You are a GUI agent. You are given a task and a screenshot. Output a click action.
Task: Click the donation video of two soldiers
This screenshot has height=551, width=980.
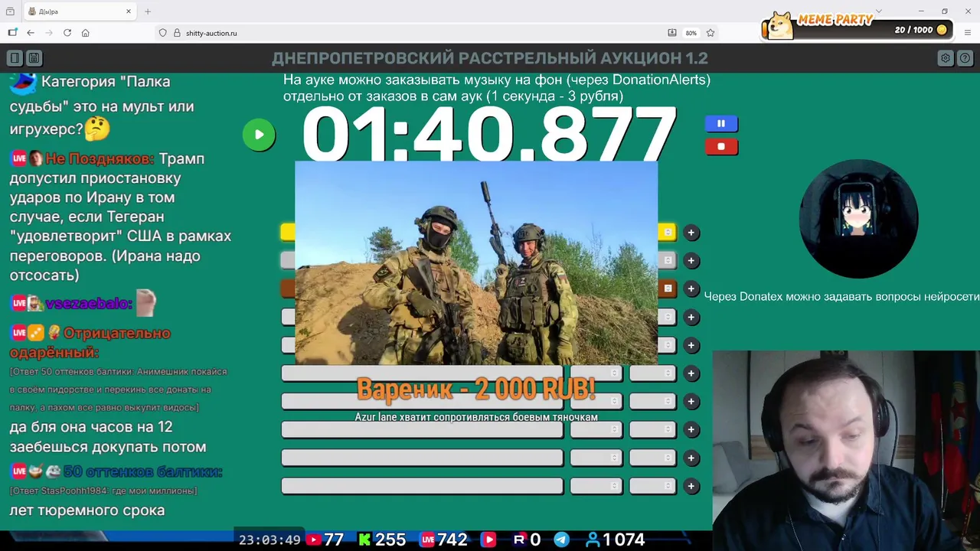click(476, 262)
